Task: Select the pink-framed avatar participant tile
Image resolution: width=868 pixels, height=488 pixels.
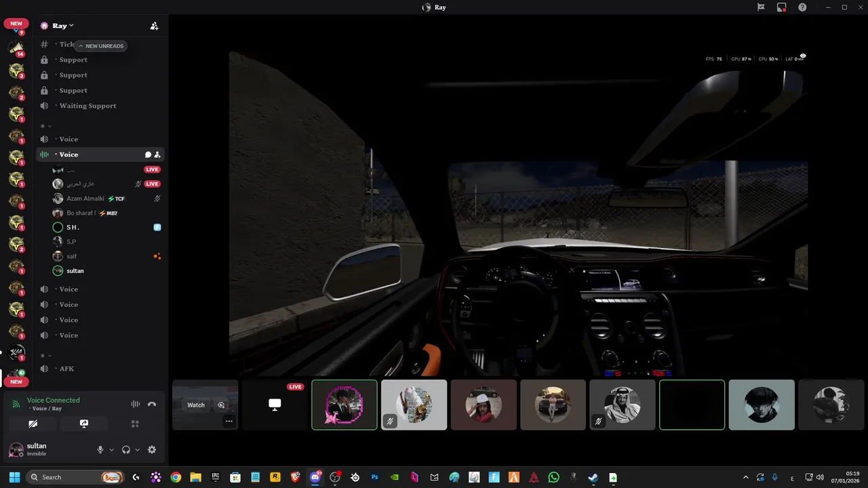Action: pos(344,405)
